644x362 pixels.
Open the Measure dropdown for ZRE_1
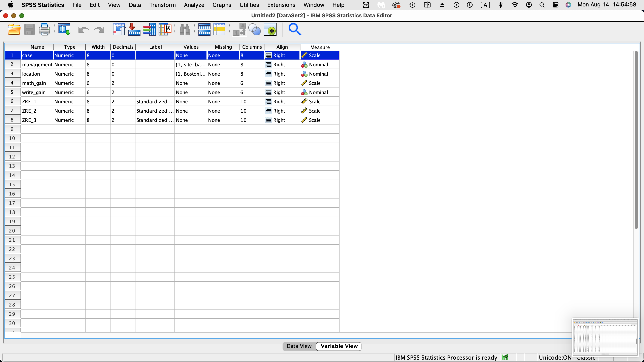319,101
